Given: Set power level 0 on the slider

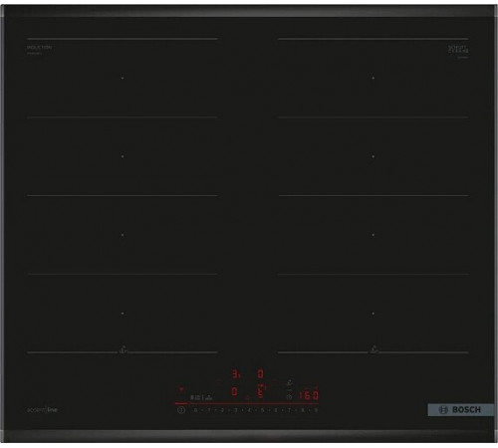Looking at the screenshot, I should click(195, 410).
